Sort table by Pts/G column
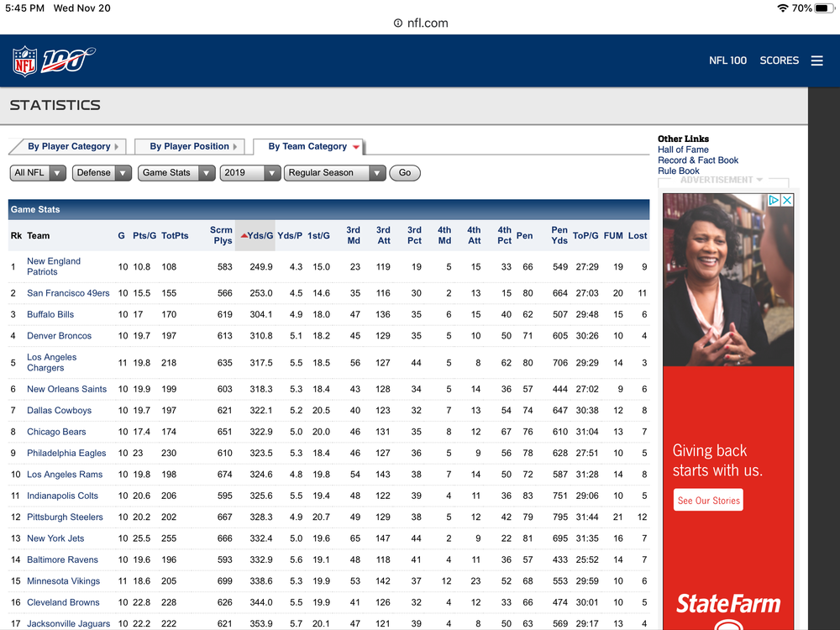The image size is (840, 630). pos(144,236)
